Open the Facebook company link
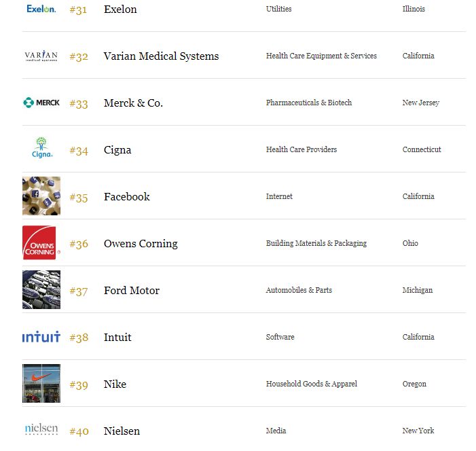Screen dimensions: 476x451 (126, 197)
